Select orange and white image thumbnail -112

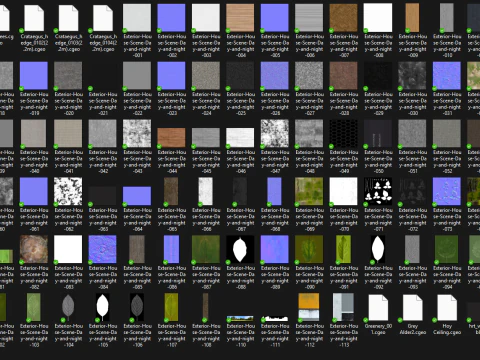point(309,307)
